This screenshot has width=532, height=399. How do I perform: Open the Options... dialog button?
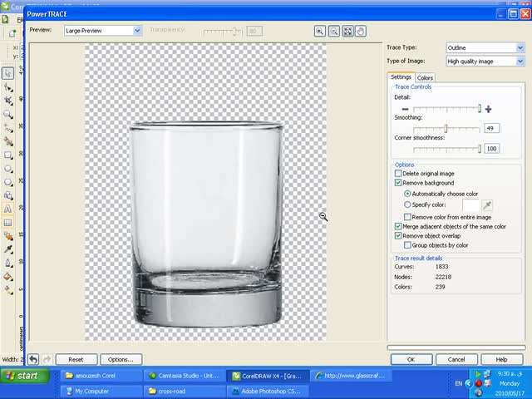pos(121,359)
